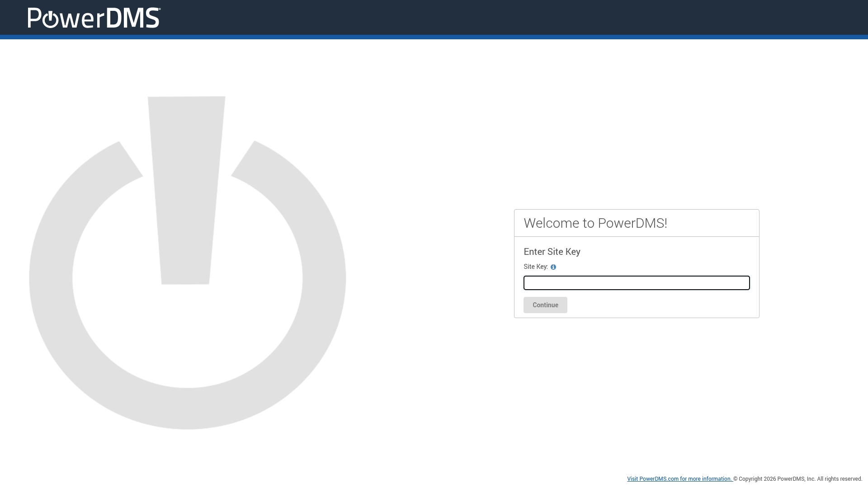This screenshot has width=868, height=488.
Task: Click the Continue button
Action: pos(545,305)
